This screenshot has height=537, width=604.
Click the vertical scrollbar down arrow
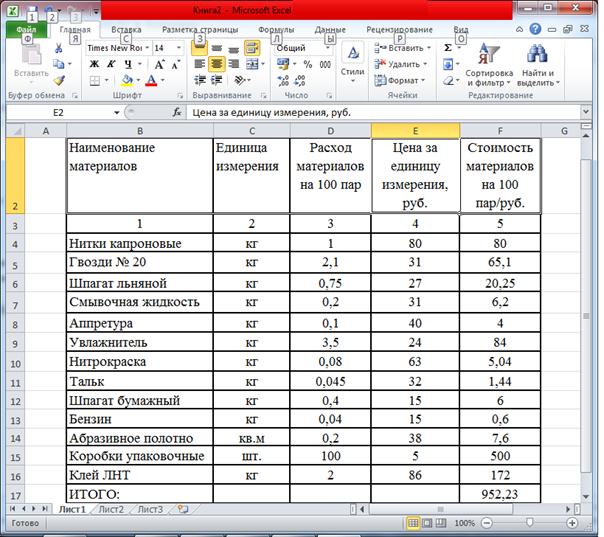(x=586, y=497)
